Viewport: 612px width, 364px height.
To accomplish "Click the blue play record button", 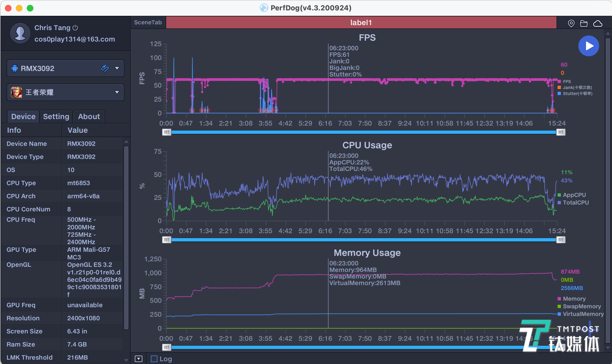I will tap(588, 46).
